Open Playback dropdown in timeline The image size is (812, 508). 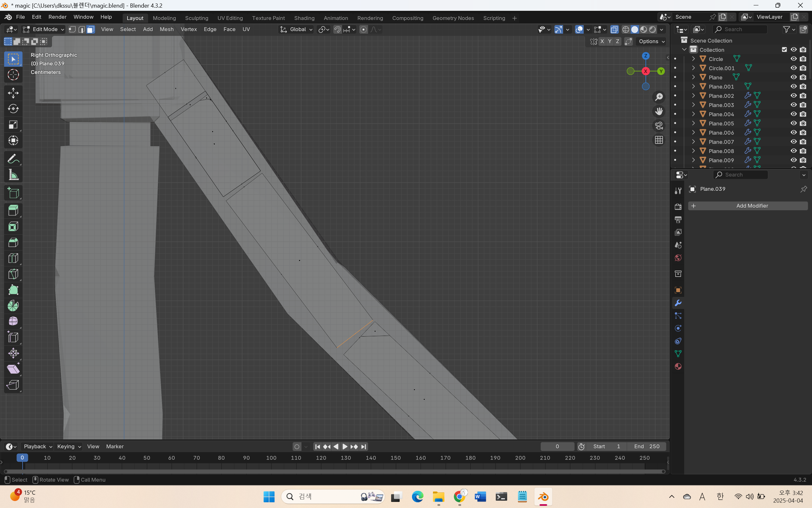point(37,446)
